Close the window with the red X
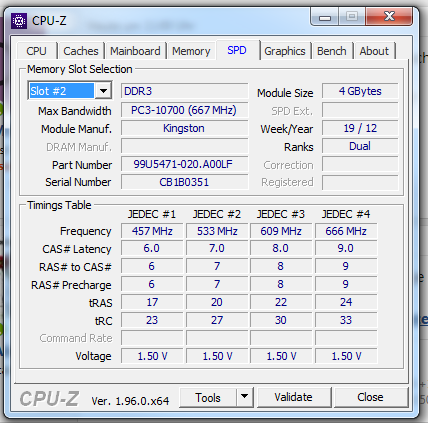 [389, 16]
